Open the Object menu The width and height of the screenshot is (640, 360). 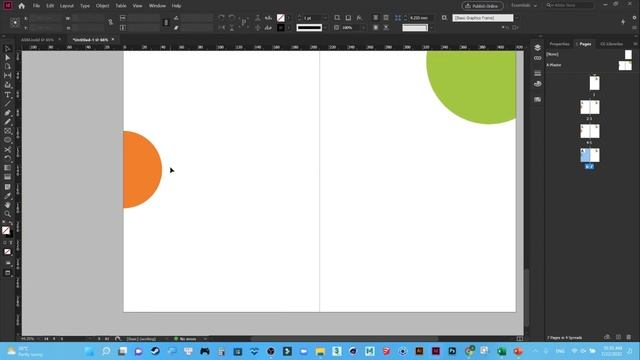click(102, 6)
